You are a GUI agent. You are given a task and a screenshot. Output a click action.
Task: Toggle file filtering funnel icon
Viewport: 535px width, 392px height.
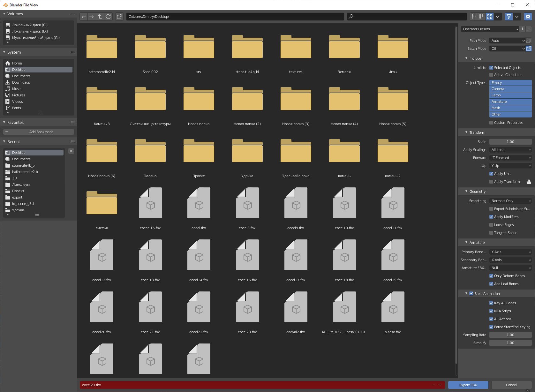pyautogui.click(x=509, y=17)
